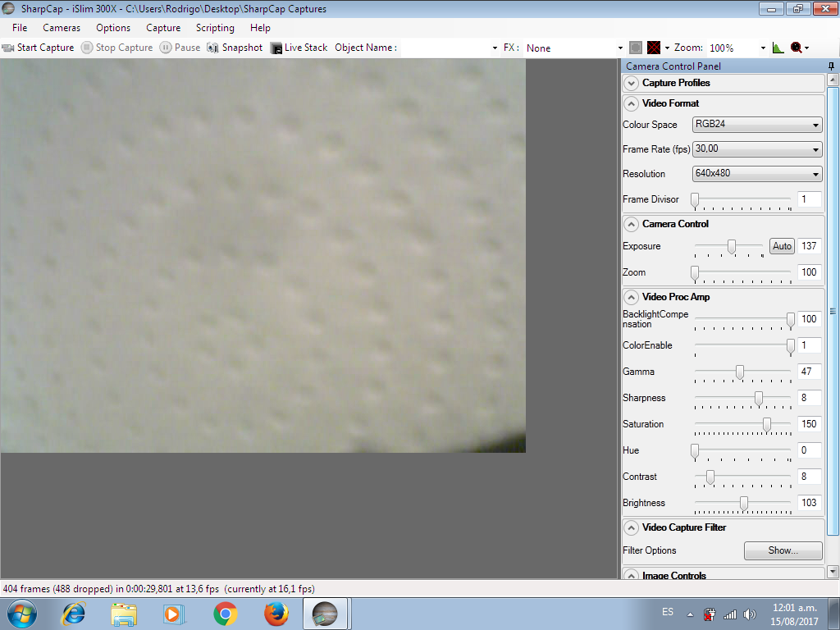This screenshot has width=840, height=630.
Task: Open the File menu
Action: point(20,28)
